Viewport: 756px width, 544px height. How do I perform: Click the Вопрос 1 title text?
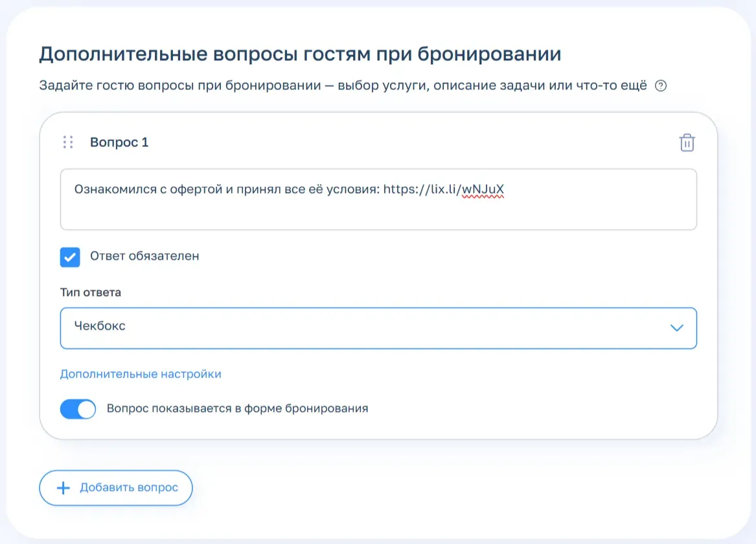[x=119, y=142]
